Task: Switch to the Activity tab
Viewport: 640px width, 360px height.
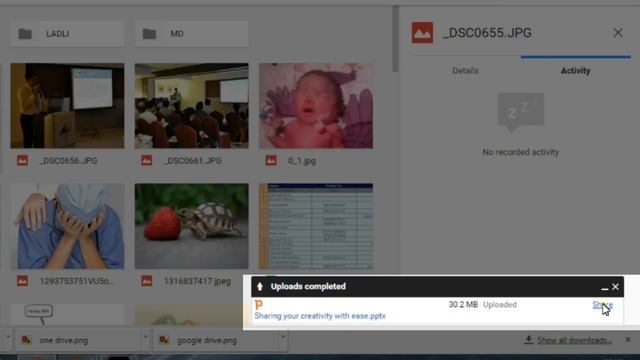Action: click(x=576, y=71)
